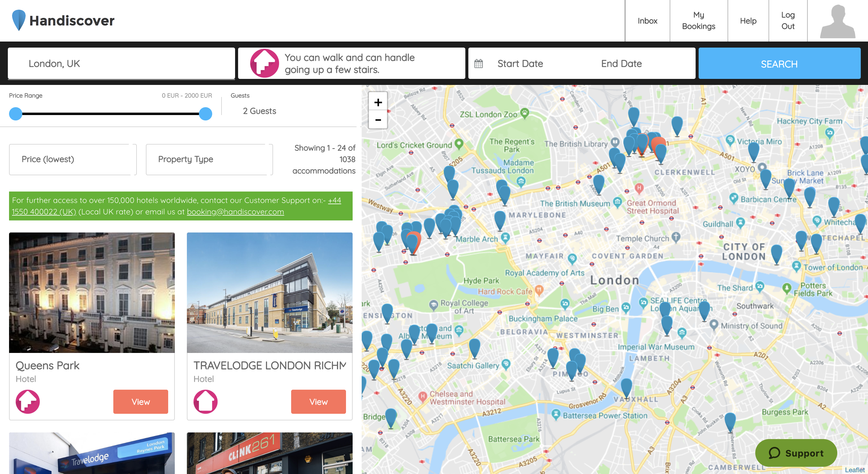Click the middle of the price range track
Viewport: 868px width, 474px height.
point(111,114)
